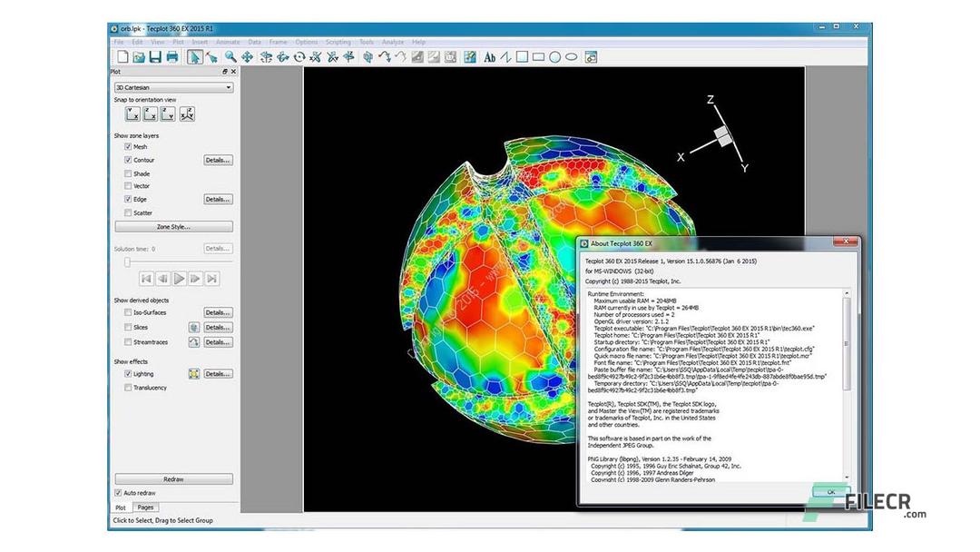Select the Zoom tool in the toolbar
Screen dimensions: 980x552
[230, 57]
